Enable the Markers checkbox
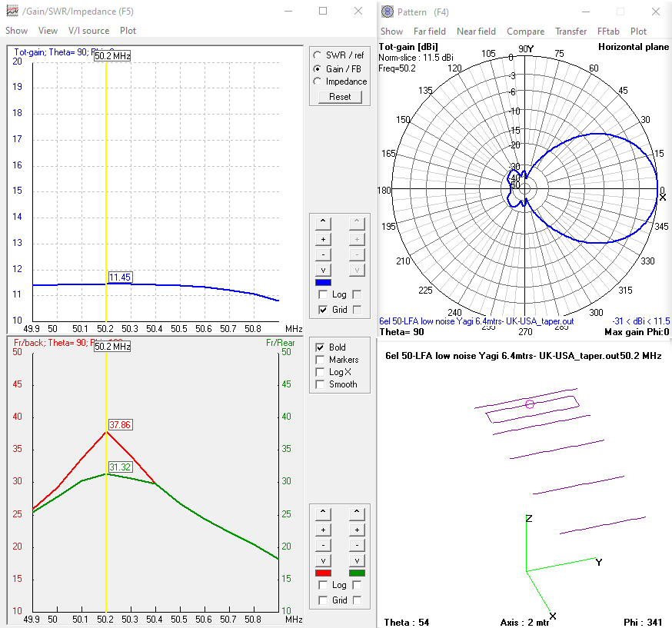Screen dimensions: 672x628 pos(321,360)
